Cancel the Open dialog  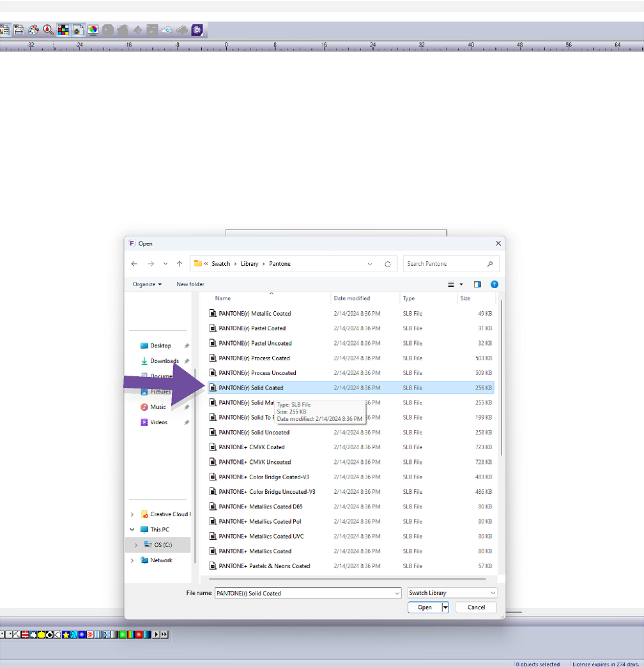pyautogui.click(x=476, y=607)
